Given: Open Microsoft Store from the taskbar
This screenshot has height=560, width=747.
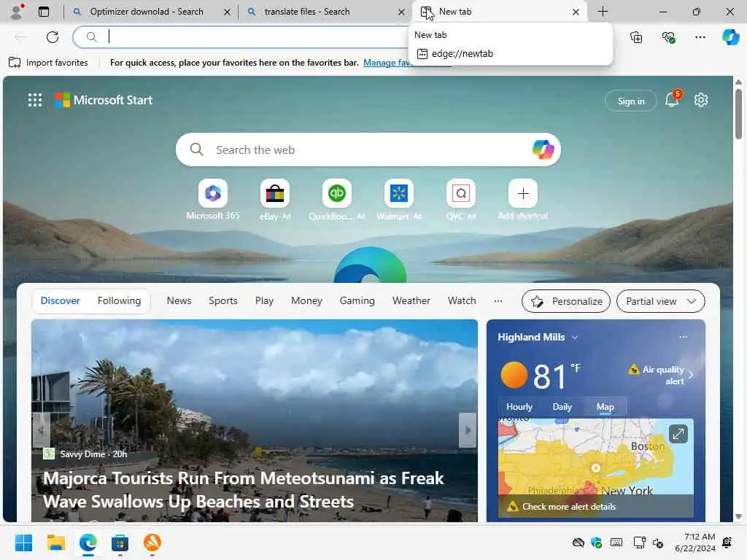Looking at the screenshot, I should [x=120, y=542].
